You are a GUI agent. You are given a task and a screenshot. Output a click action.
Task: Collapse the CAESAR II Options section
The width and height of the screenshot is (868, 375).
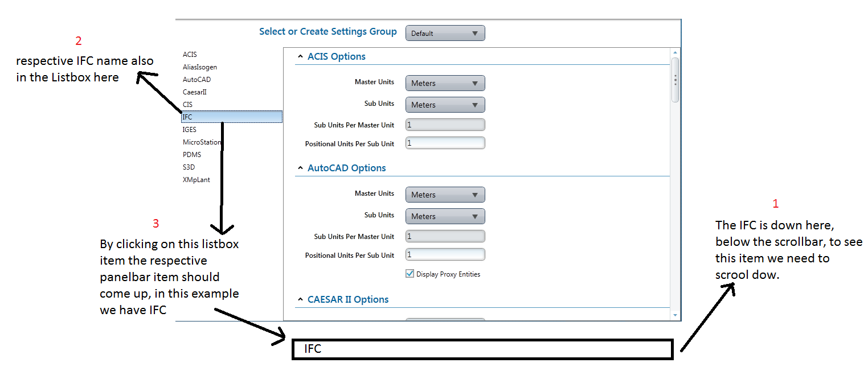click(300, 300)
